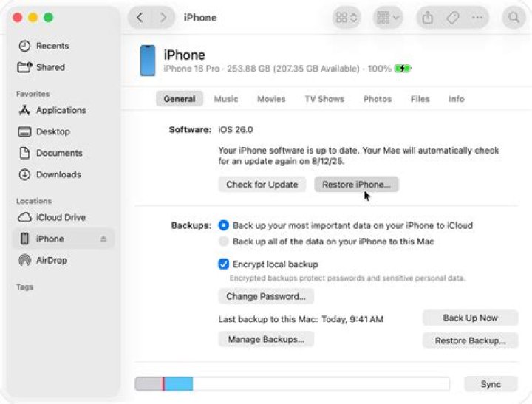This screenshot has width=532, height=404.
Task: Switch to the Movies tab
Action: (271, 99)
